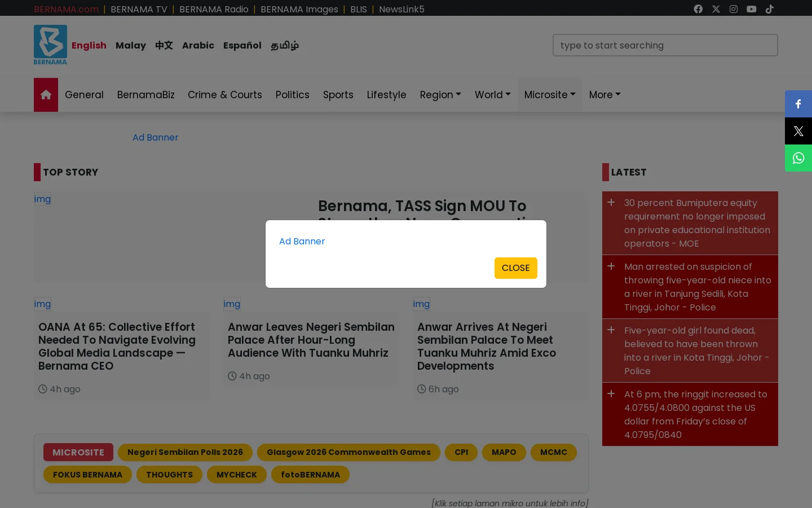Open NewsLink5 top link
Screen dimensions: 812x508
coord(401,9)
